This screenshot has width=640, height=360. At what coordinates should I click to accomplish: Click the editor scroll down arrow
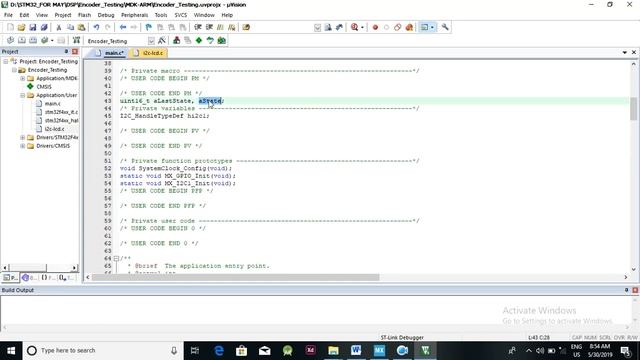tap(633, 269)
